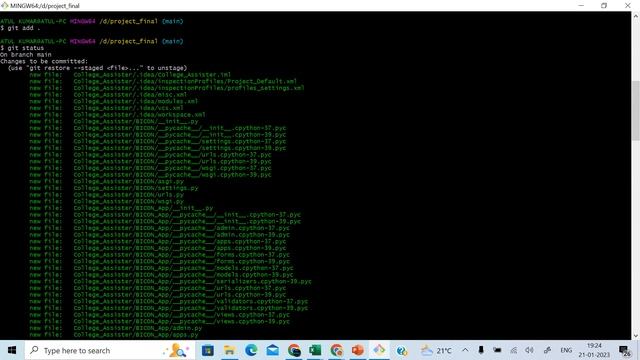
Task: Click the Project_Default.xml file line
Action: coord(163,81)
